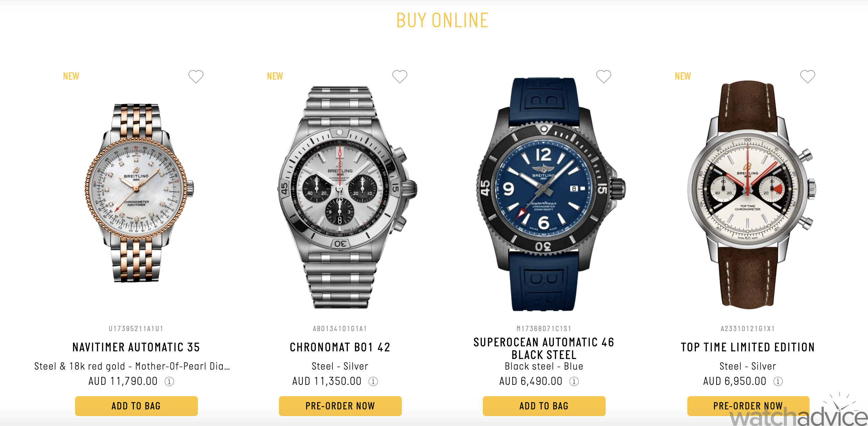
Task: Show price info next to AUD 6,490.00
Action: 574,381
